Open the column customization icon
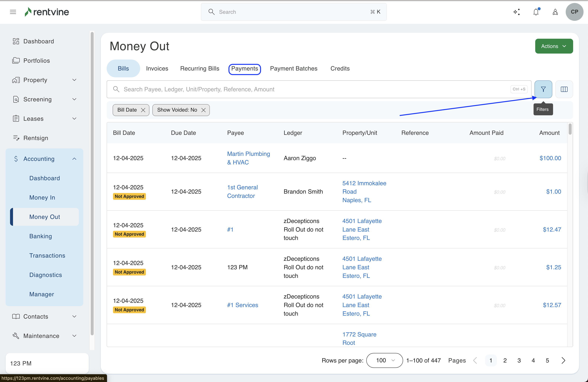Image resolution: width=588 pixels, height=382 pixels. [564, 89]
